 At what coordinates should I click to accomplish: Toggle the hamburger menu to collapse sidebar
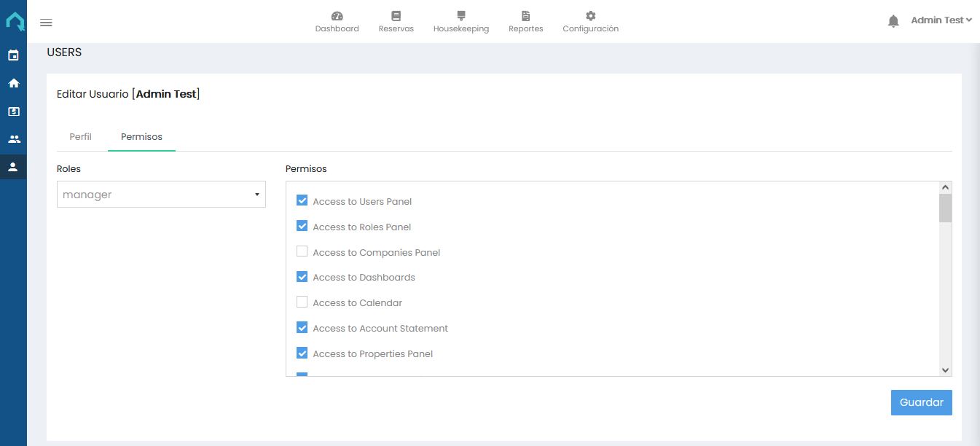pyautogui.click(x=46, y=23)
